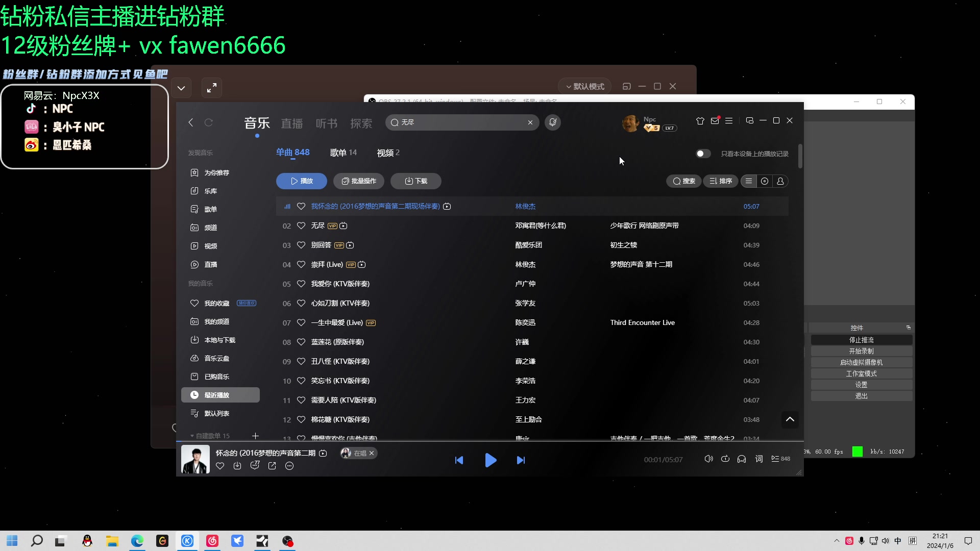Viewport: 980px width, 551px height.
Task: Open the current song album cover thumbnail
Action: click(195, 459)
